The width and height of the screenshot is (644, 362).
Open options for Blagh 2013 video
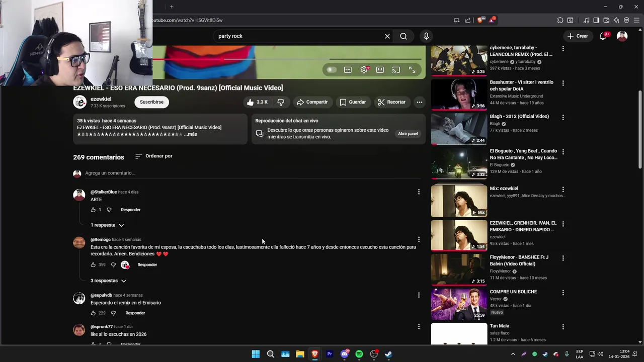click(563, 117)
